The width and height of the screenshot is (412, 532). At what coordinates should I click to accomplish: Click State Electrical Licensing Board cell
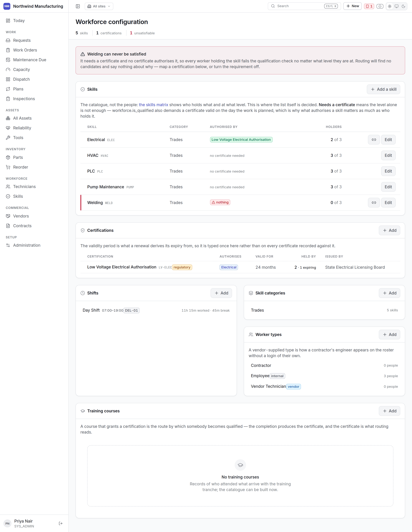[355, 267]
